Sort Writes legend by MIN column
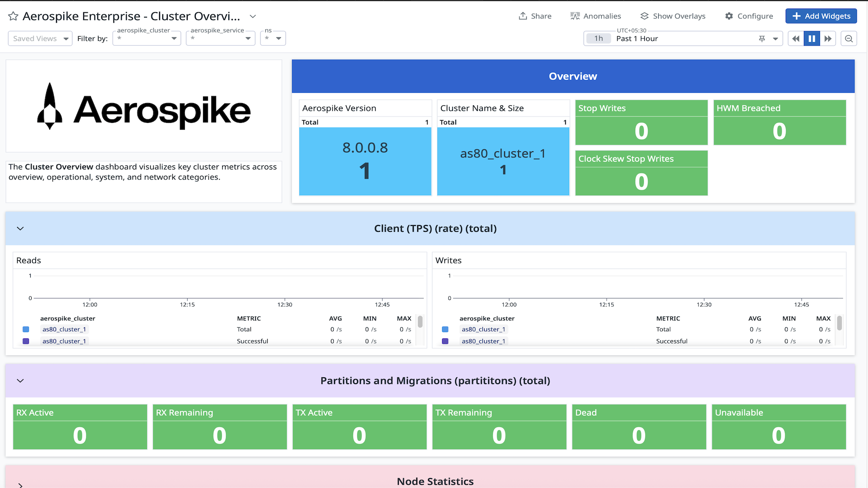868x488 pixels. [789, 319]
